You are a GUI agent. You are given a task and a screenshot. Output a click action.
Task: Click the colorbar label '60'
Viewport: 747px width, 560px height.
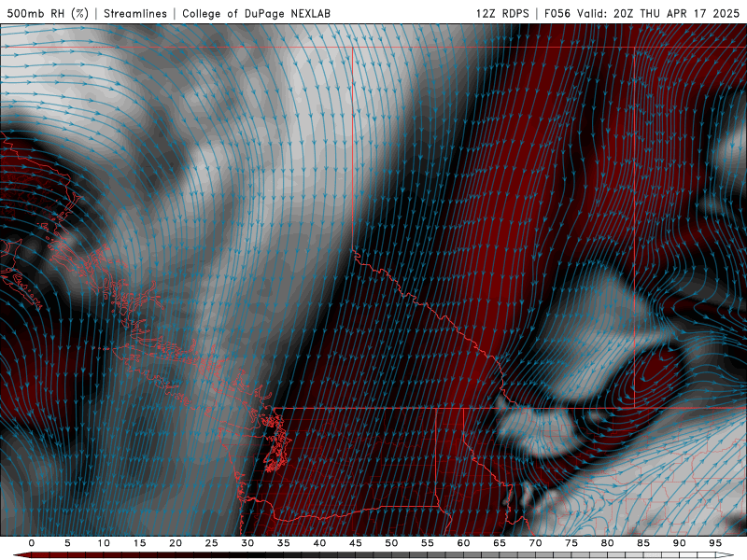point(463,543)
